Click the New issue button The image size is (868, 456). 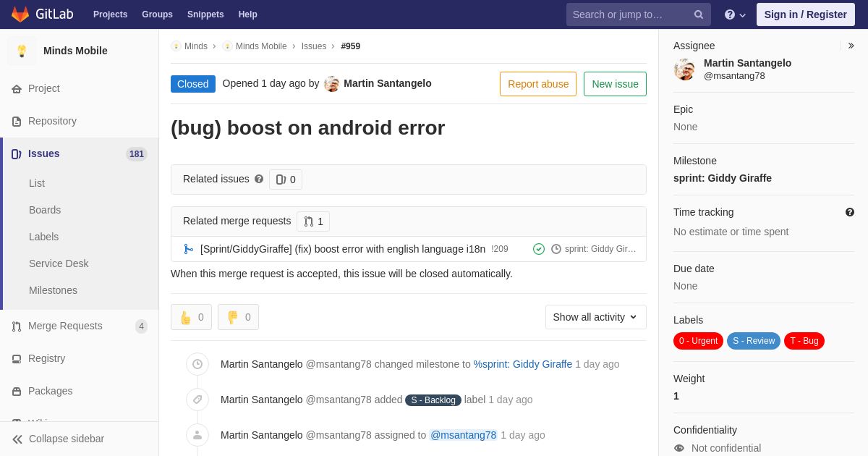click(615, 84)
